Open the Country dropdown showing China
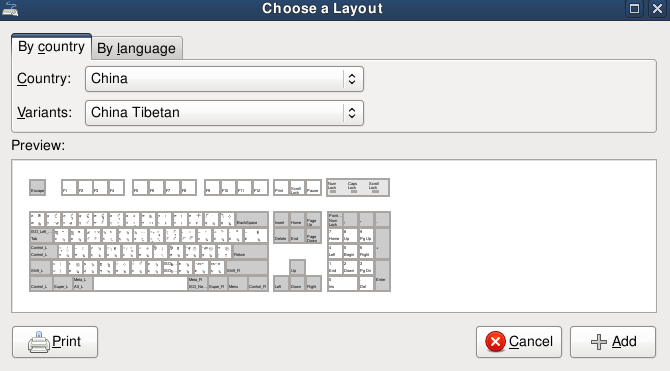This screenshot has height=371, width=670. tap(224, 79)
